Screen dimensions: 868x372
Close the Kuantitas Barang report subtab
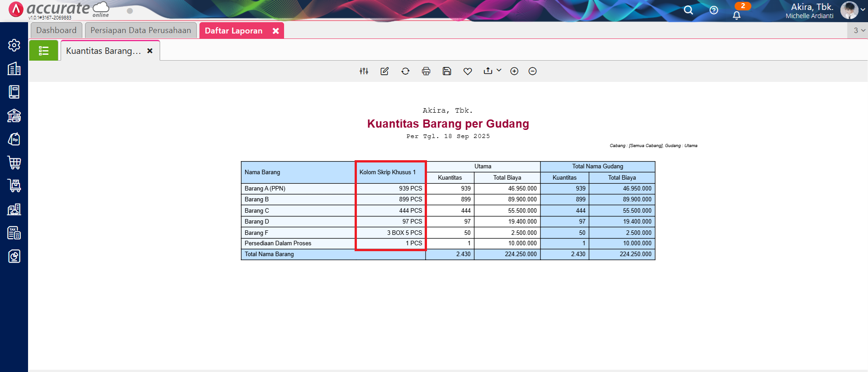pyautogui.click(x=150, y=51)
